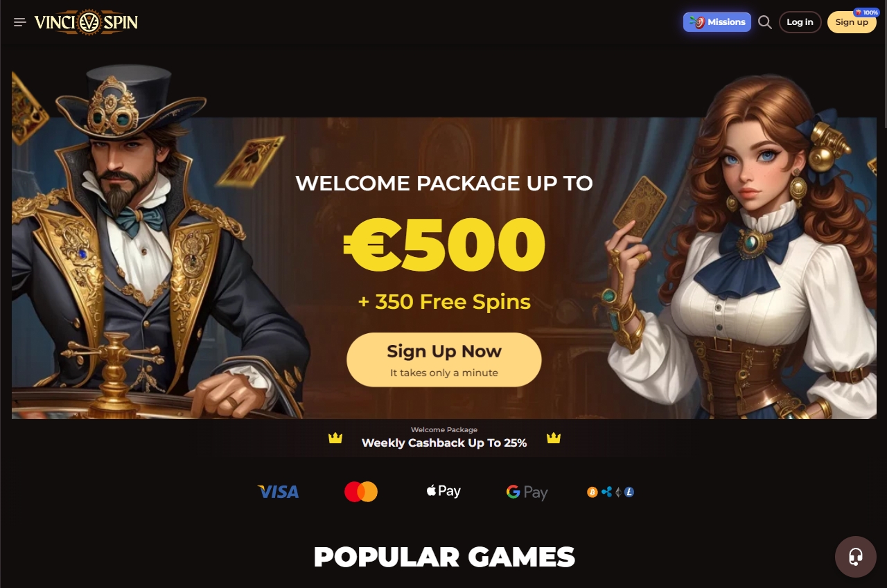Image resolution: width=887 pixels, height=588 pixels.
Task: Click the Popular Games heading
Action: pos(444,557)
